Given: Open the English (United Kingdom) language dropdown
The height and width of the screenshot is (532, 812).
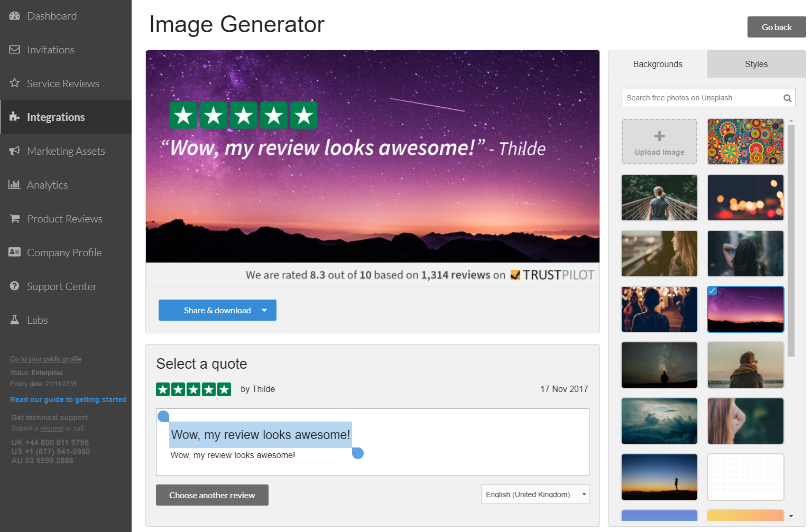Looking at the screenshot, I should click(535, 494).
